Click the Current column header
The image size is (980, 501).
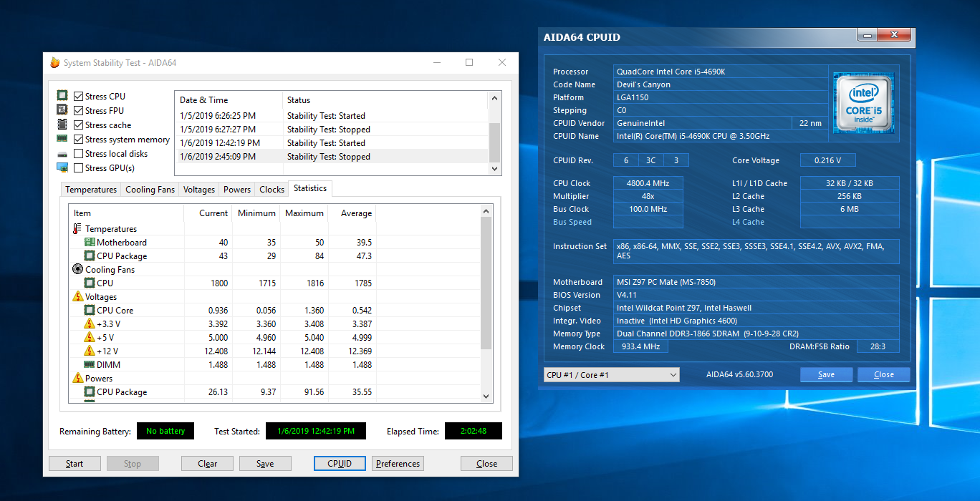pyautogui.click(x=208, y=213)
